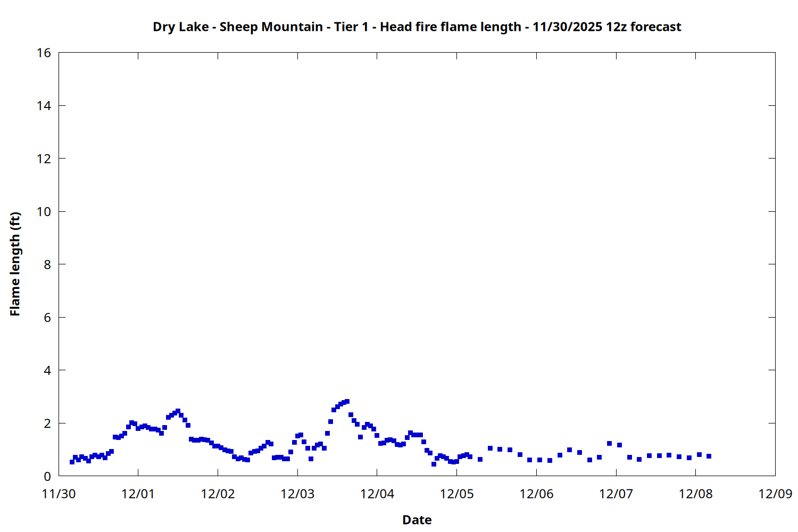Viewport: 798px width, 532px height.
Task: Click the 12/07 date tick label
Action: point(616,494)
